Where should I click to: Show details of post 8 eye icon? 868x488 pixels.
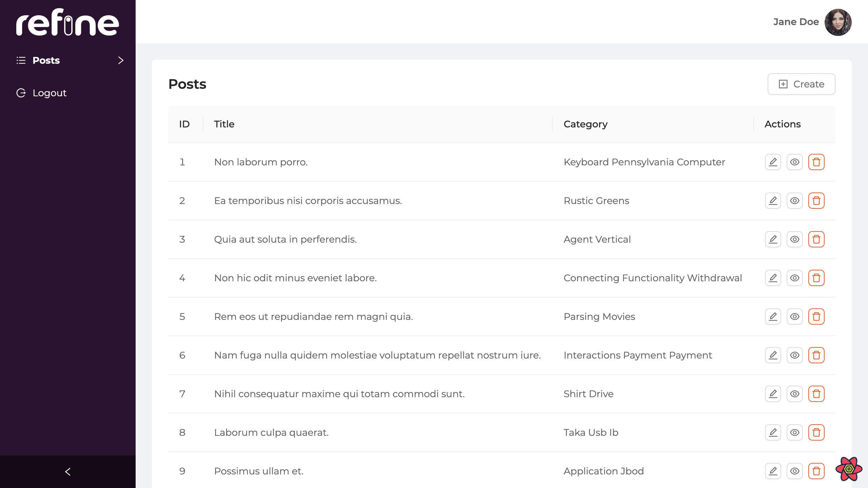coord(794,432)
